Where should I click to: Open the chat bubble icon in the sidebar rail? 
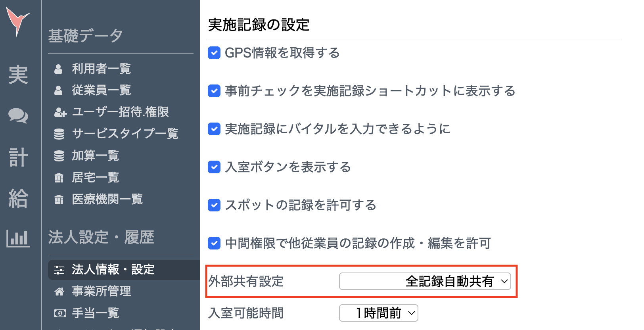(x=19, y=116)
